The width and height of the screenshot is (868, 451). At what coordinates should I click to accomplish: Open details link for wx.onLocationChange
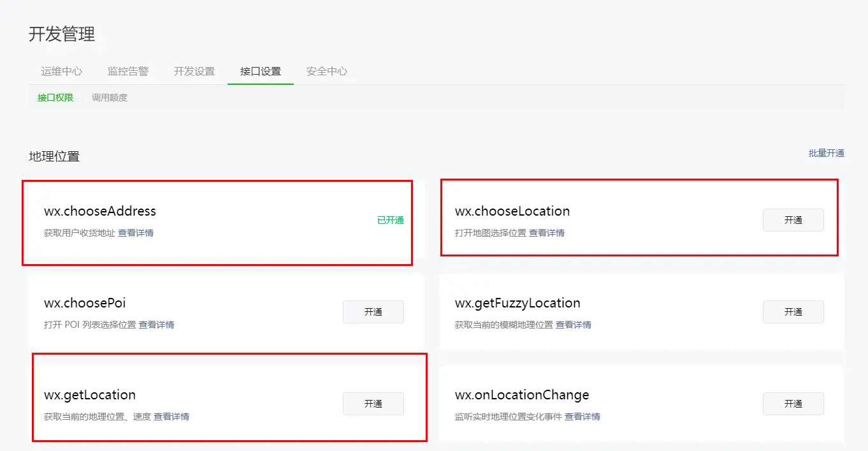[x=582, y=417]
